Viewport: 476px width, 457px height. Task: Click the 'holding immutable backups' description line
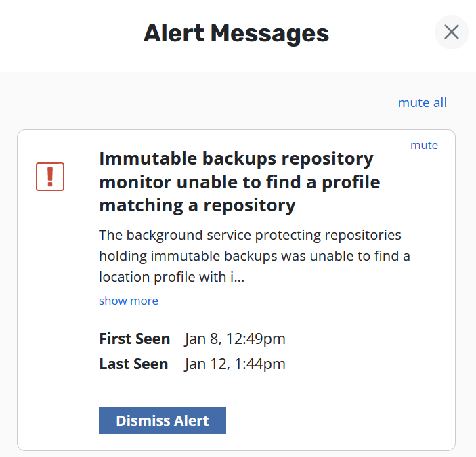[254, 256]
